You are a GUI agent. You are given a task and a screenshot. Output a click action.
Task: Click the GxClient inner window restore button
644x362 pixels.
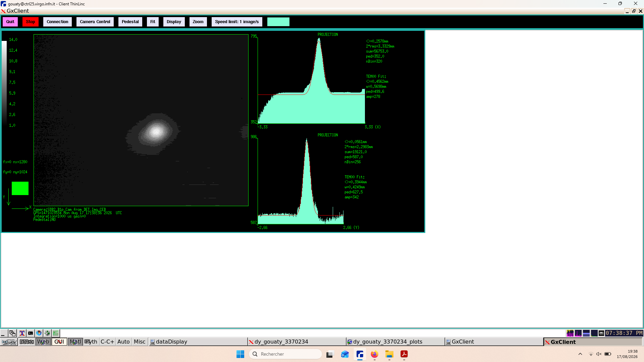coord(634,11)
